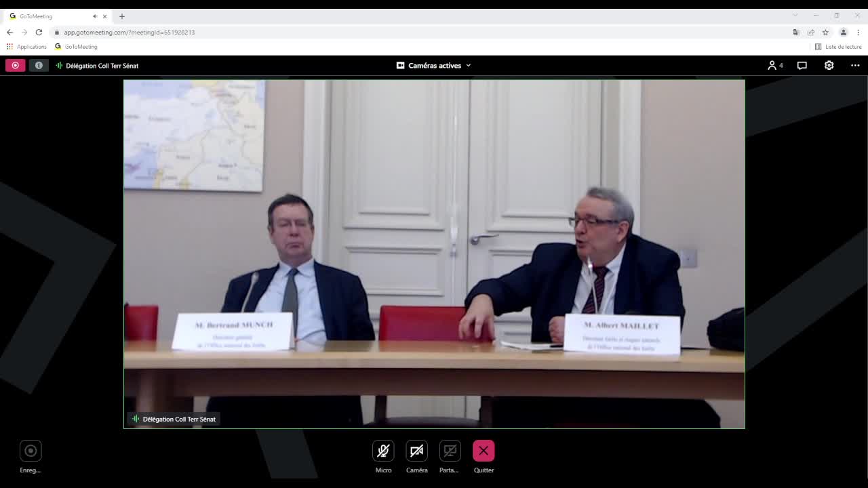Click the Délégation Coll Terr Sénat title
This screenshot has height=488, width=868.
(102, 66)
